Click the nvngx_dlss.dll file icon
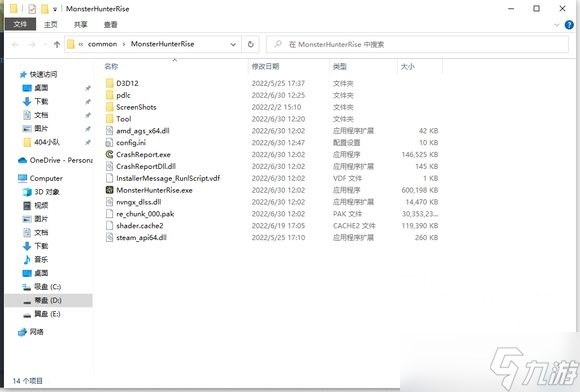The height and width of the screenshot is (392, 580). [x=109, y=202]
